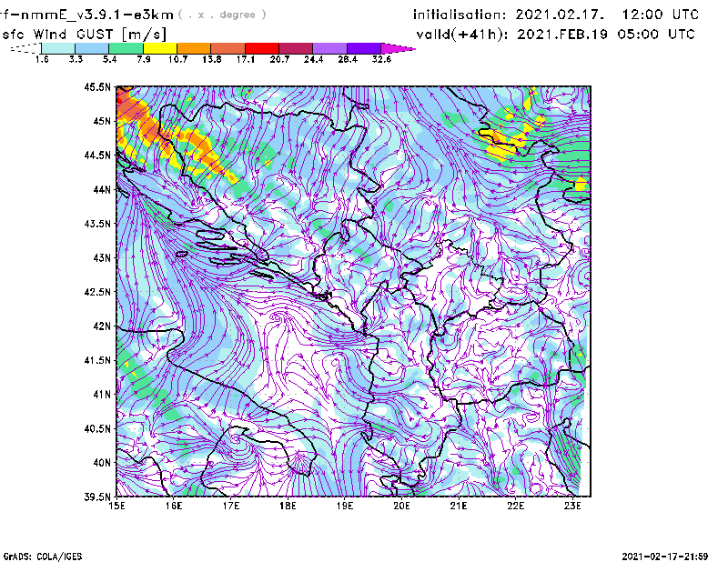This screenshot has width=728, height=562.
Task: Click the '19E' longitude label
Action: coord(345,506)
